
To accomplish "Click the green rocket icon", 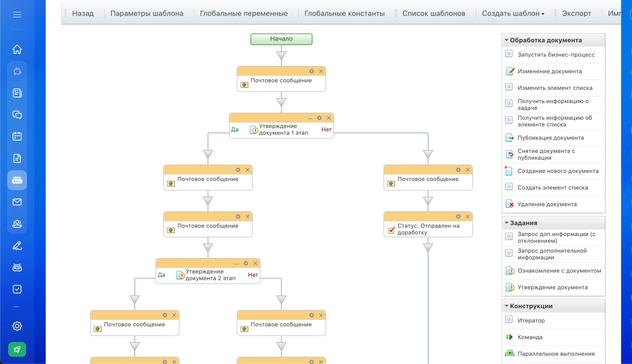I will click(x=17, y=350).
